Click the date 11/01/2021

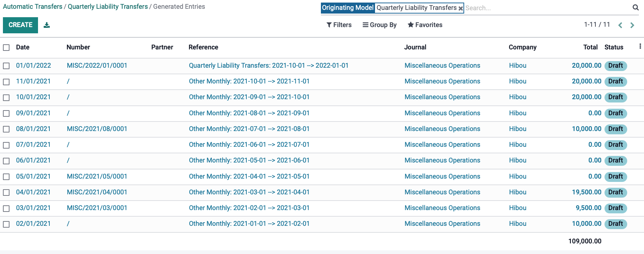(33, 81)
